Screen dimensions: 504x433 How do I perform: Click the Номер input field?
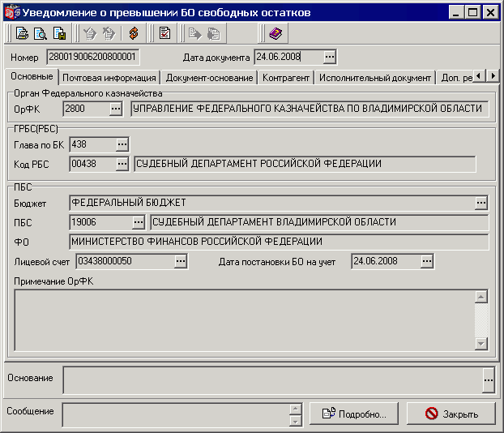tap(92, 57)
